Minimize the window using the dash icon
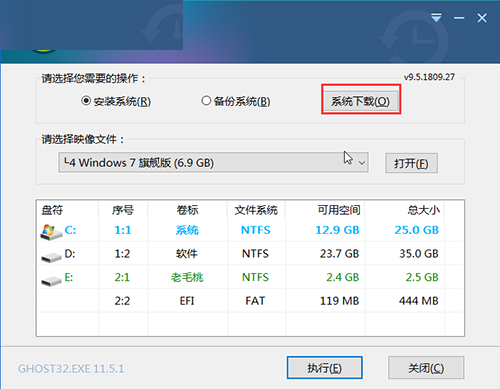This screenshot has height=389, width=500. pos(459,18)
